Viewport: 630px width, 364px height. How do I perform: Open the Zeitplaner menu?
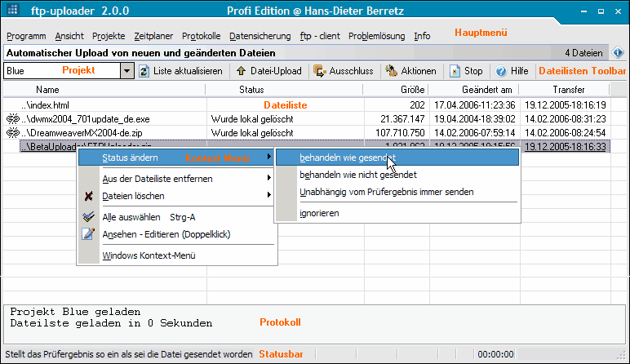pyautogui.click(x=153, y=36)
